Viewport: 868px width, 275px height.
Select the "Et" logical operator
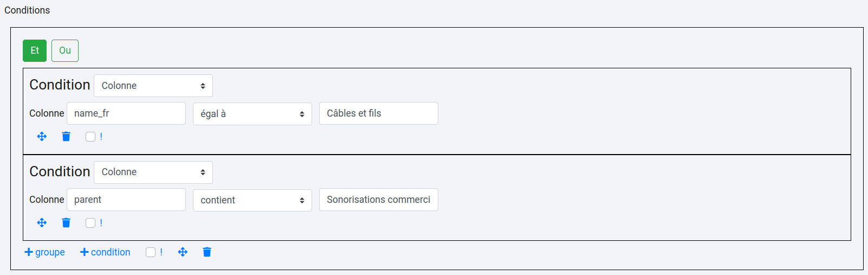tap(35, 50)
